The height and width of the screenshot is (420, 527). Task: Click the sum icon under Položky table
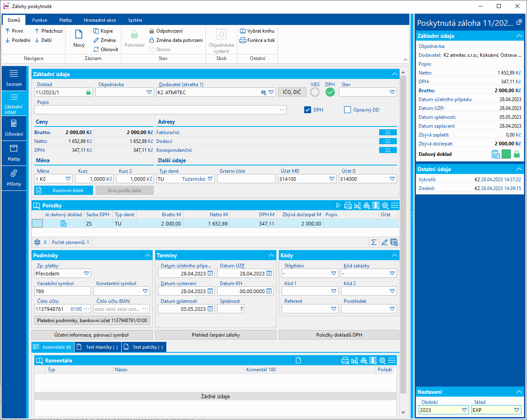coord(374,242)
